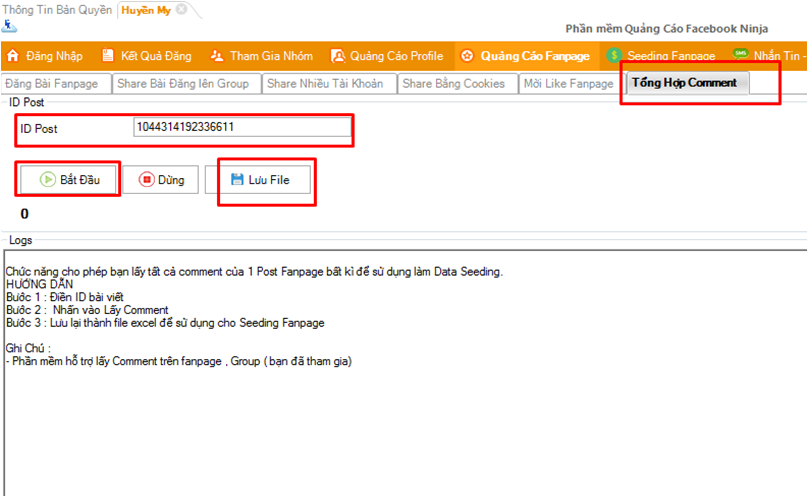Open the Kết Quả Đăng menu
808x497 pixels.
pyautogui.click(x=147, y=56)
